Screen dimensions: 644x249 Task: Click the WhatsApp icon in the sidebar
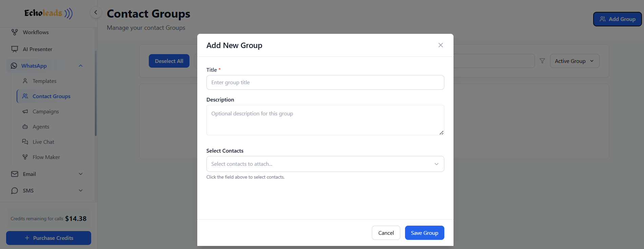coord(14,66)
